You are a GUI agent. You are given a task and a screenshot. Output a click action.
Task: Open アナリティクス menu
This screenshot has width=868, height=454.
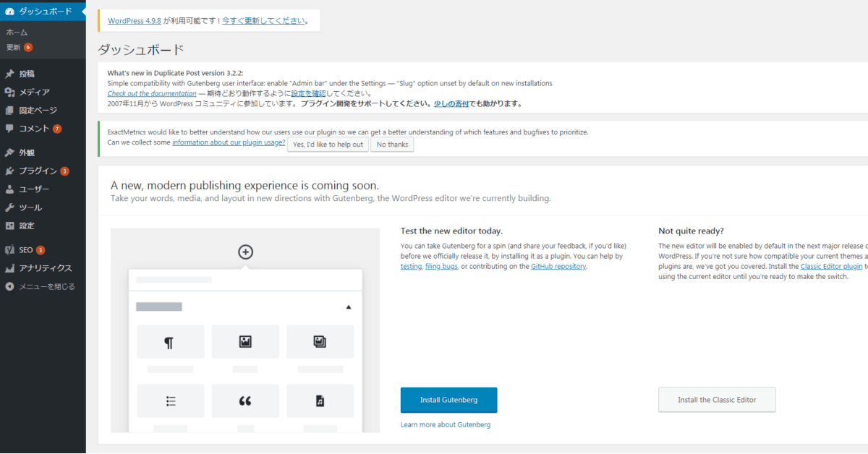pyautogui.click(x=43, y=268)
